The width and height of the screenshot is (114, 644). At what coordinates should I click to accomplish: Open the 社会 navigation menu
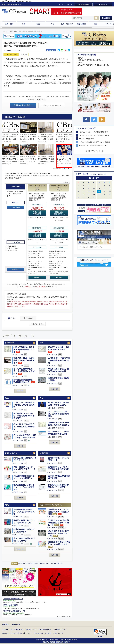tap(53, 24)
